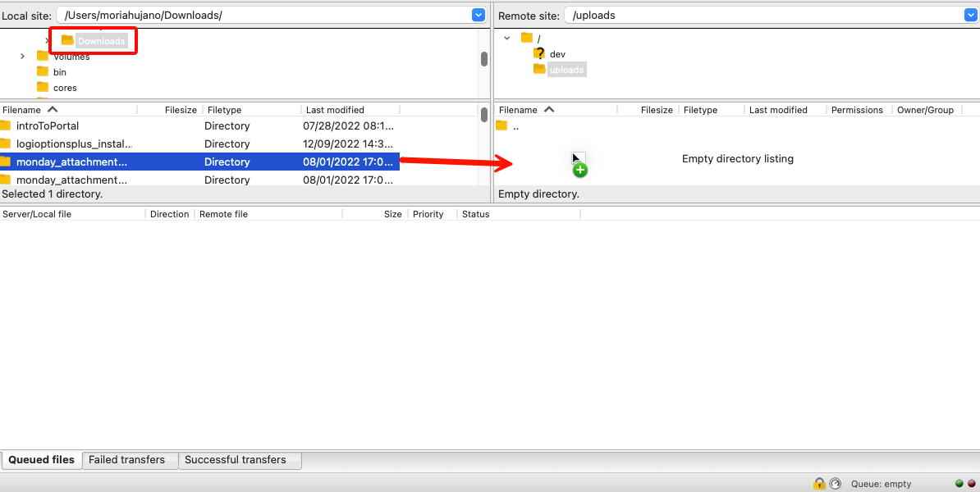
Task: Toggle the Filename column sort arrow
Action: click(53, 109)
